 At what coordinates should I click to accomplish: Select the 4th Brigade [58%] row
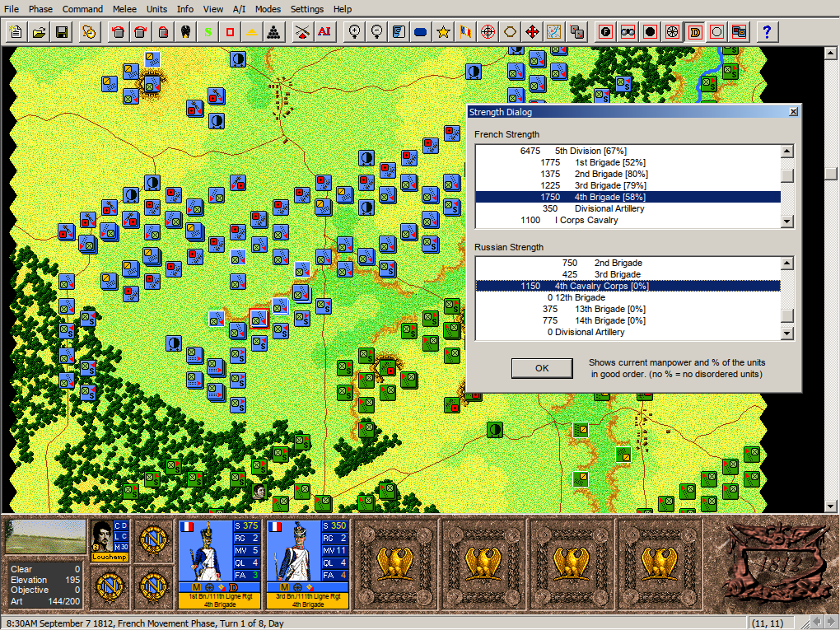click(x=628, y=197)
